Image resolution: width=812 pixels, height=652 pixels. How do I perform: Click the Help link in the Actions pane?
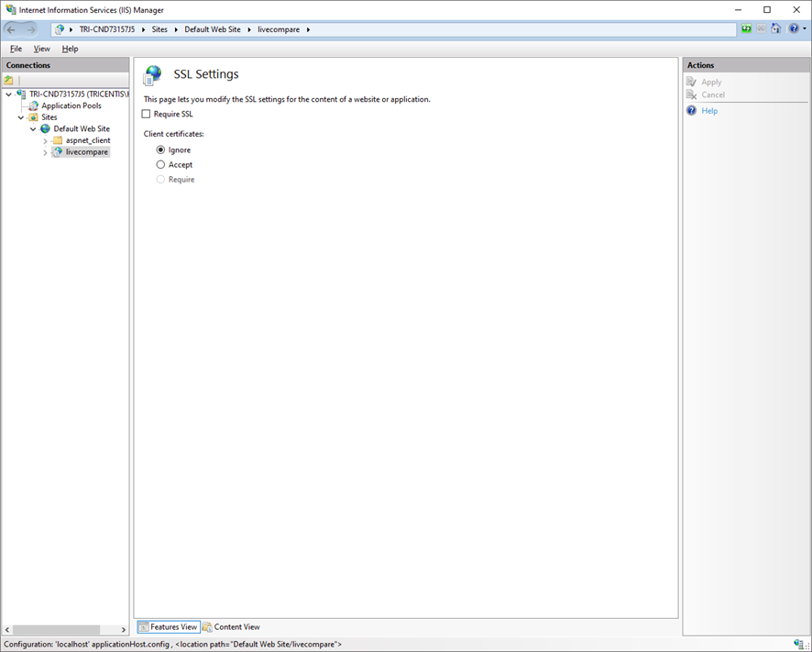[708, 110]
